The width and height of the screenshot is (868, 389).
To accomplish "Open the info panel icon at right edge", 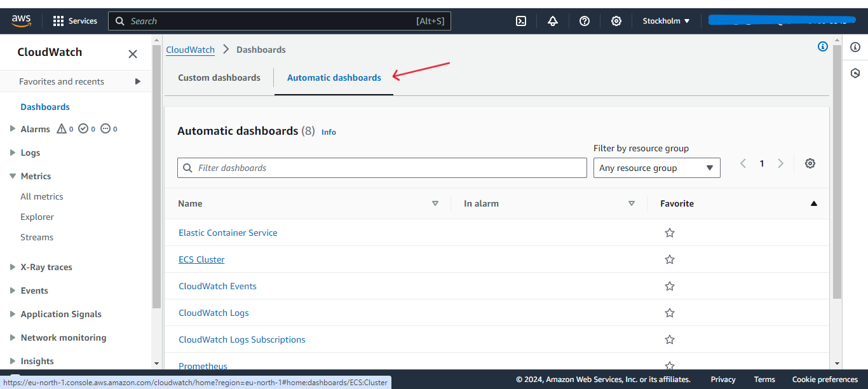I will click(x=855, y=47).
